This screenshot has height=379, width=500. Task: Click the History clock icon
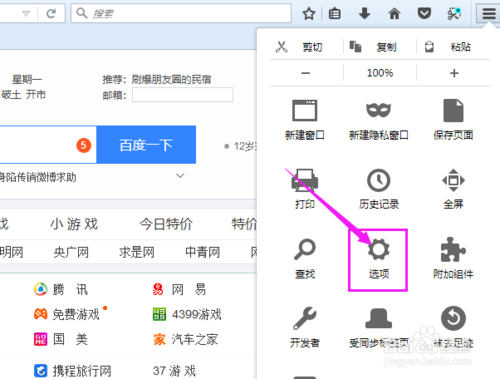(379, 180)
